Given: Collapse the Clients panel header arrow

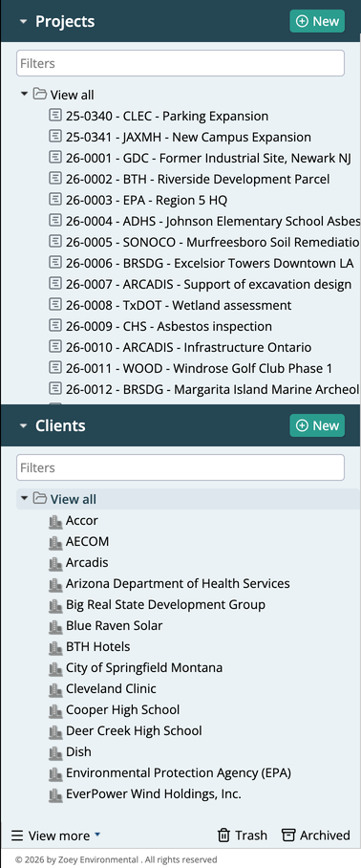Looking at the screenshot, I should 23,425.
